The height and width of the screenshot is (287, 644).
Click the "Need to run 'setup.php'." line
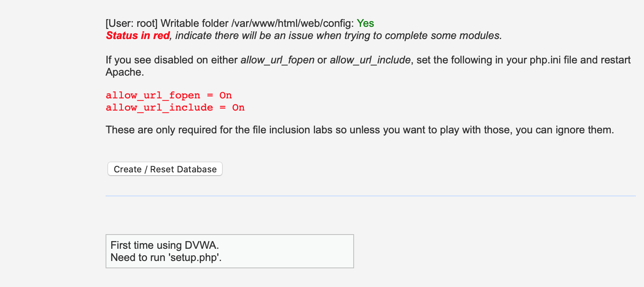[x=166, y=258]
